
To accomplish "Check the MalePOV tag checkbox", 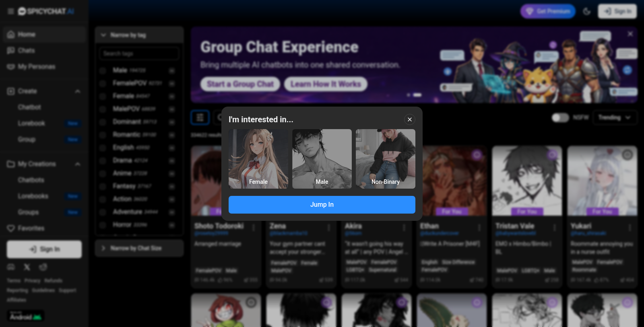I will tap(103, 109).
